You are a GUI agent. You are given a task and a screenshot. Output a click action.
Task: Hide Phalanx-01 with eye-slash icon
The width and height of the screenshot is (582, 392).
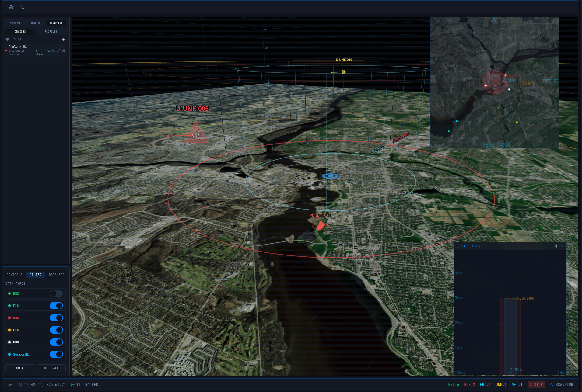tap(54, 50)
